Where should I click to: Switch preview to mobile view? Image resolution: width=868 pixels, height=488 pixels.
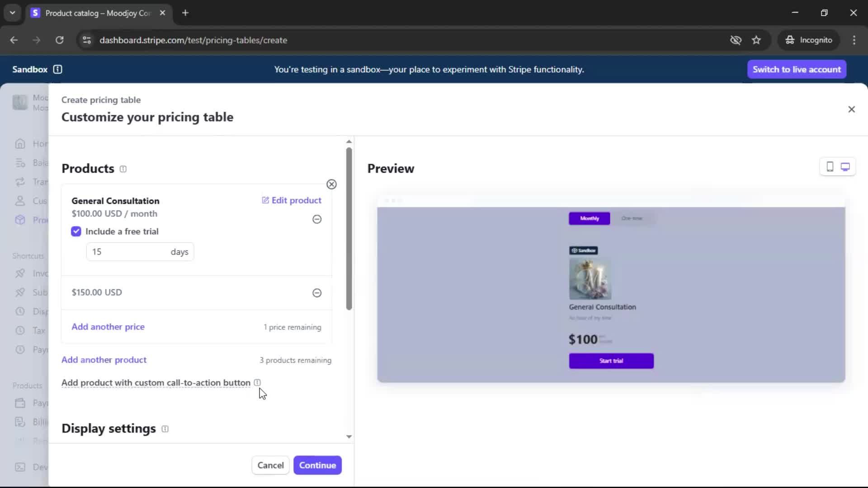[830, 167]
